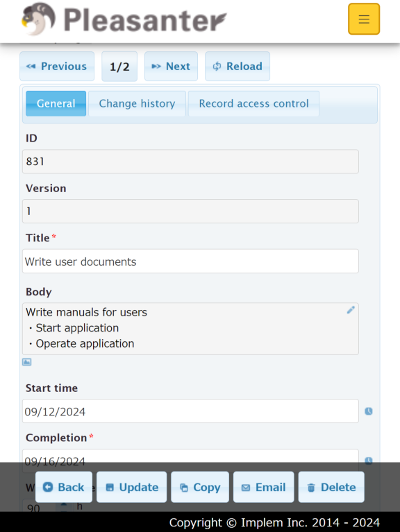The width and height of the screenshot is (400, 532).
Task: Click the 'Start application' bullet line
Action: click(77, 328)
